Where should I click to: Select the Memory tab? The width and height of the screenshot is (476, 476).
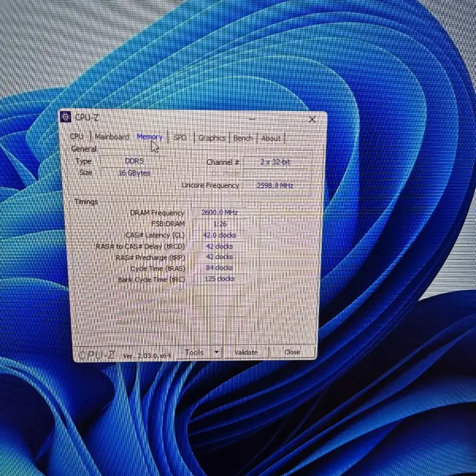(149, 136)
